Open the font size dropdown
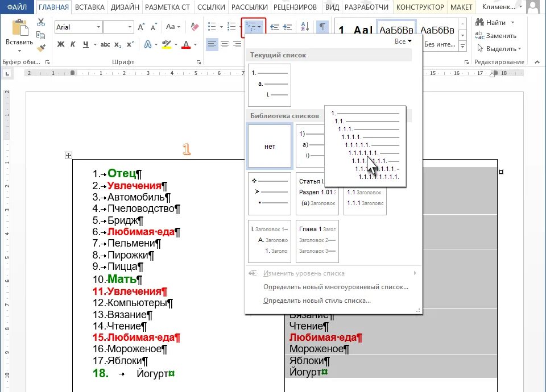 130,27
